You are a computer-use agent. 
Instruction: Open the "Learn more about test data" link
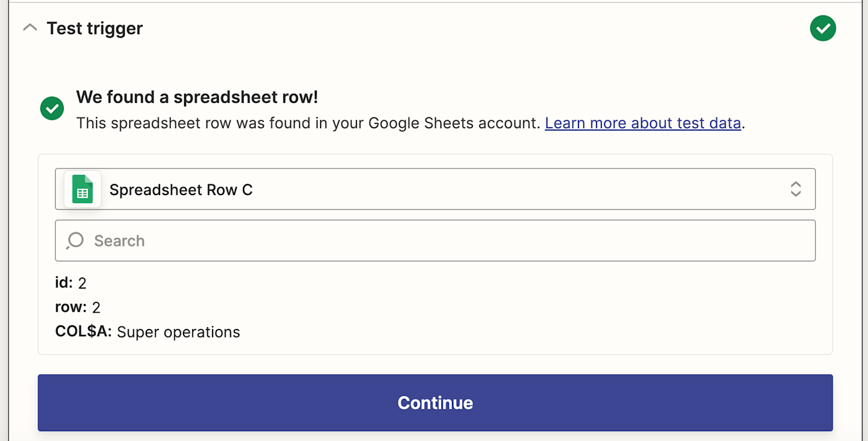(643, 123)
